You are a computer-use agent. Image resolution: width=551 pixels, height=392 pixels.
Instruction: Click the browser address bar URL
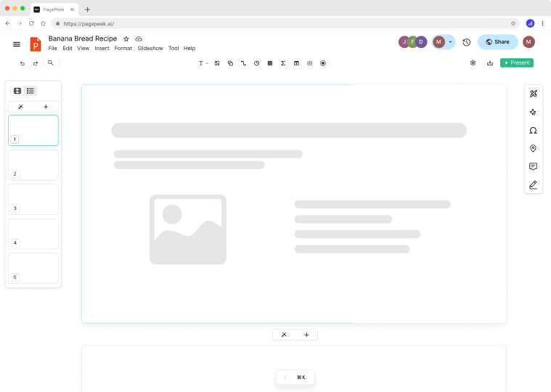pos(89,24)
